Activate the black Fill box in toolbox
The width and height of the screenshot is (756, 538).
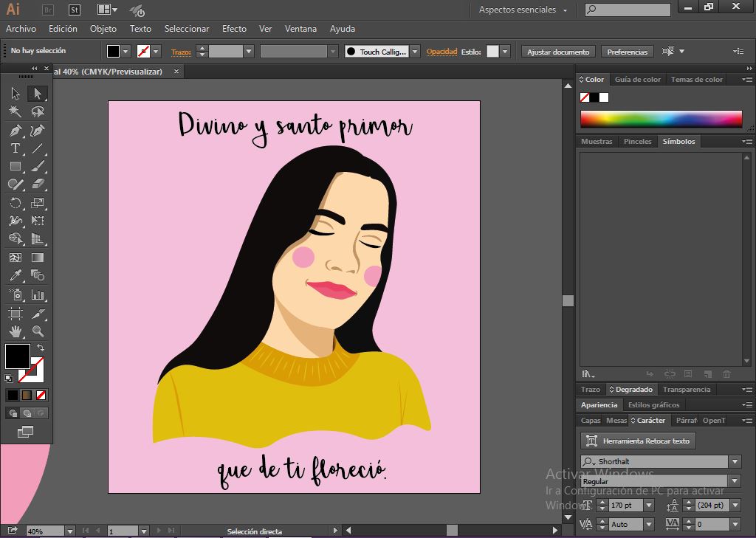click(18, 356)
